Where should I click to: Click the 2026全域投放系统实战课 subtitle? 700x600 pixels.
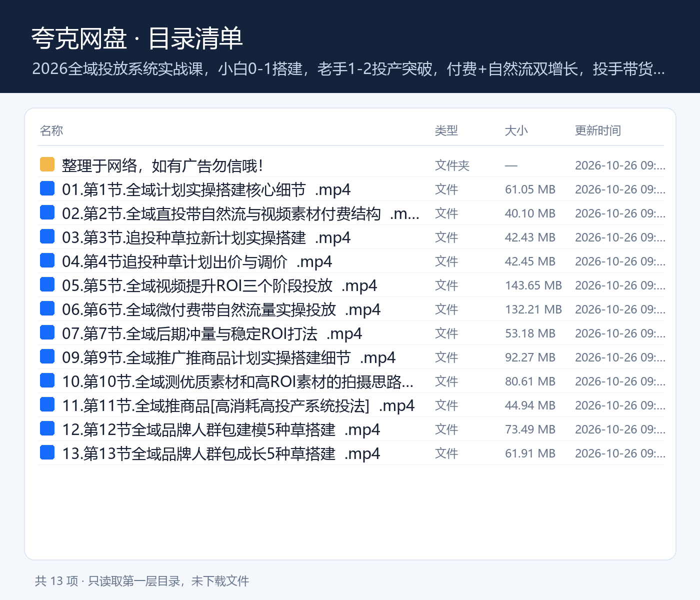348,68
